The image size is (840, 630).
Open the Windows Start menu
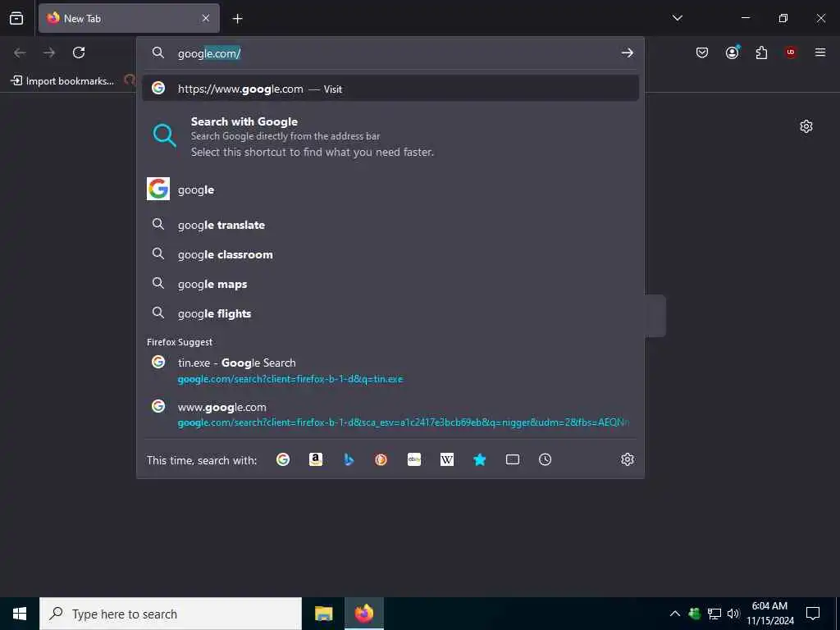(x=20, y=614)
